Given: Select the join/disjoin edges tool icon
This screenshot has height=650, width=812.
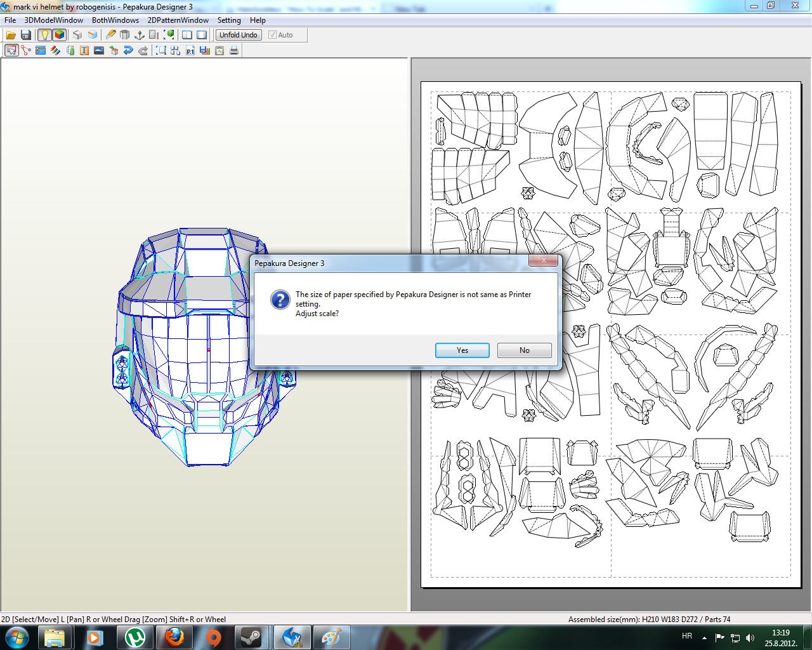Looking at the screenshot, I should point(26,50).
